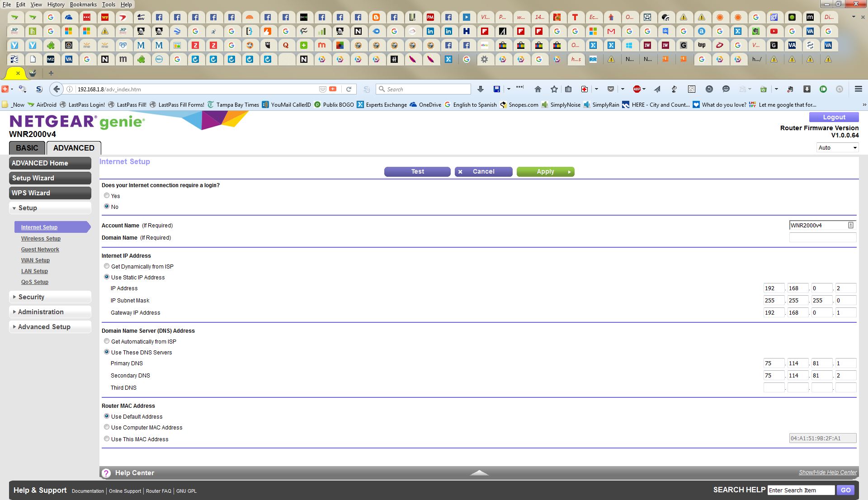Open the ABP icon dropdown arrow
The image size is (868, 500).
(644, 89)
